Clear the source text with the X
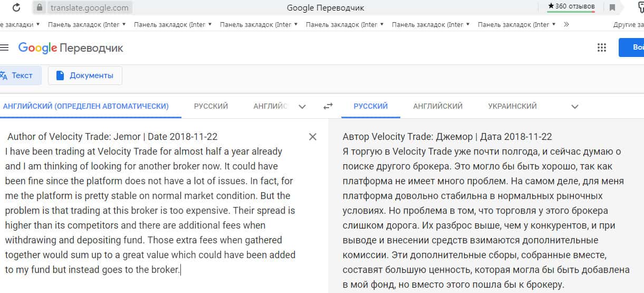 tap(313, 137)
